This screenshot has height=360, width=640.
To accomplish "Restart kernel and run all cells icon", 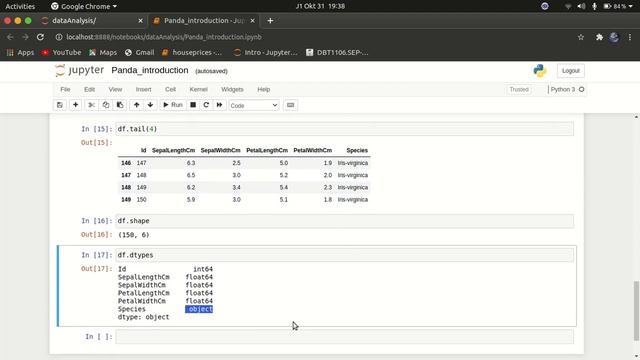I will click(219, 105).
